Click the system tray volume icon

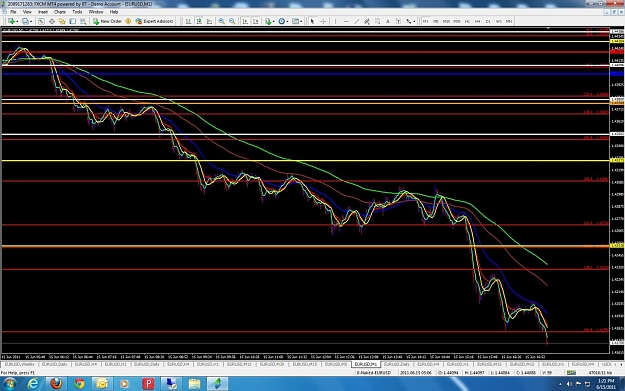569,384
